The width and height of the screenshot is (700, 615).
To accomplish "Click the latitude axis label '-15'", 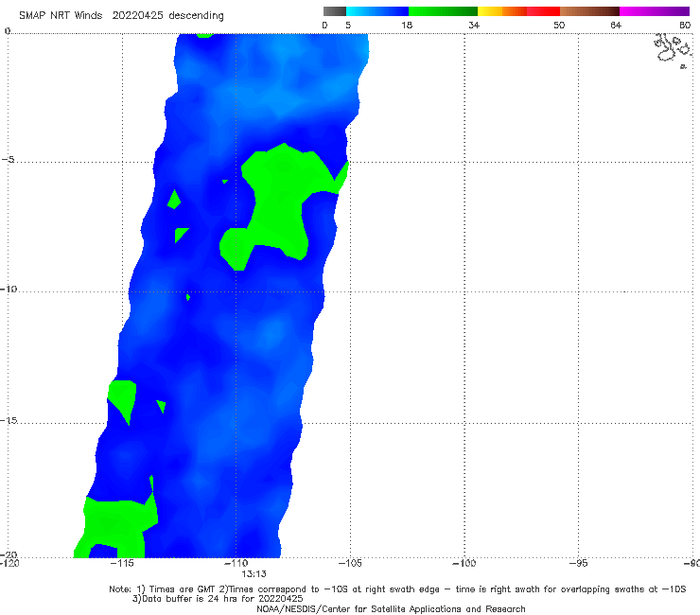I will coord(9,420).
